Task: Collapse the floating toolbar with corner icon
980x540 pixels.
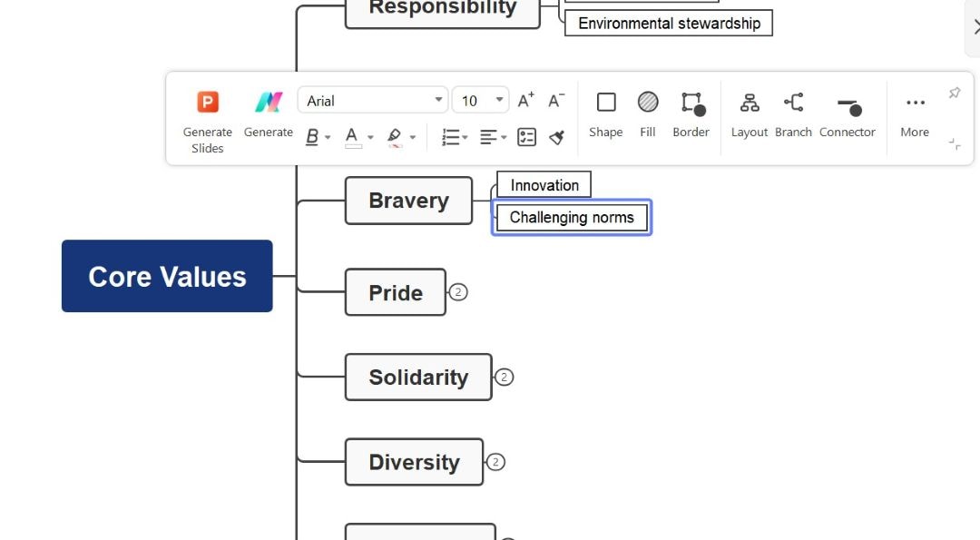Action: coord(955,144)
